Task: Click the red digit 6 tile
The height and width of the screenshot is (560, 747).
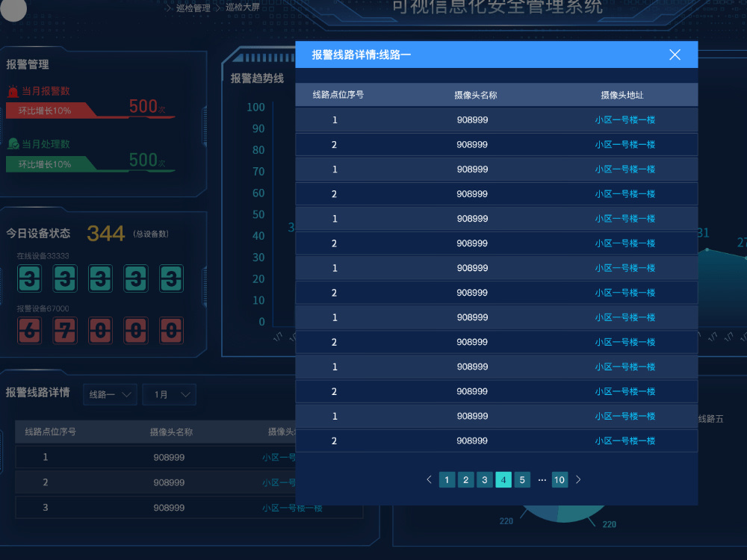Action: pos(30,331)
